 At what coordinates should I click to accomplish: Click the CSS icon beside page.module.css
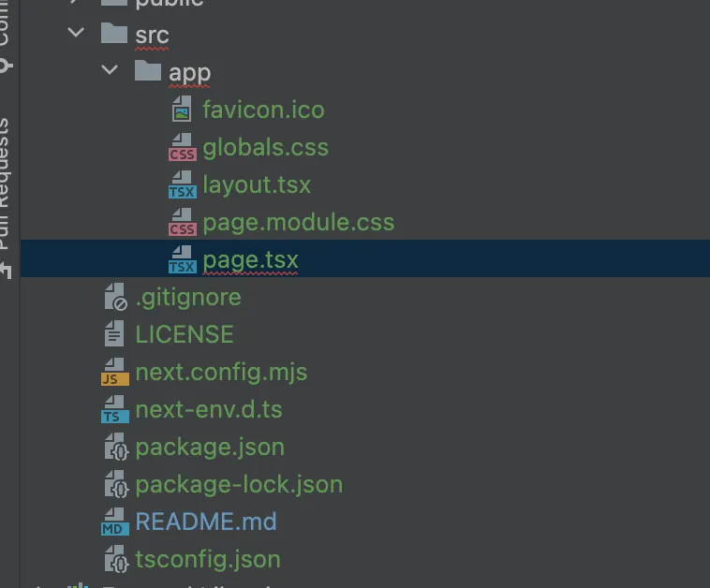point(183,222)
